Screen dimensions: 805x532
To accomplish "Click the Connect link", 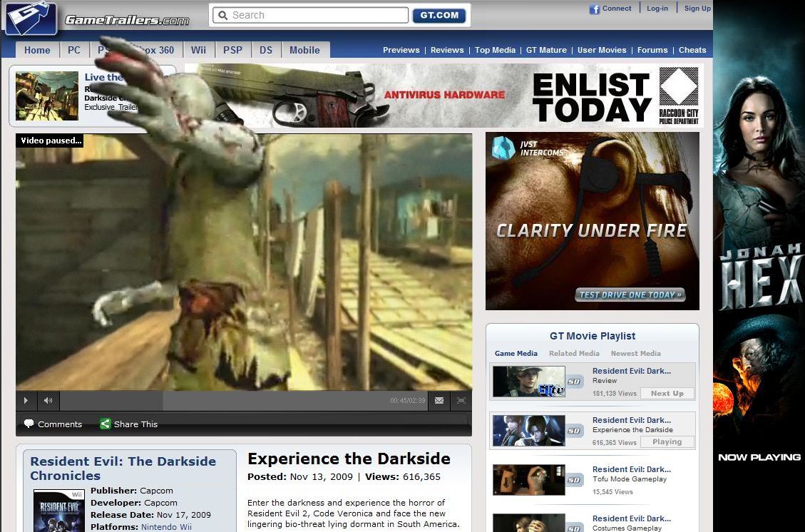I will [617, 9].
